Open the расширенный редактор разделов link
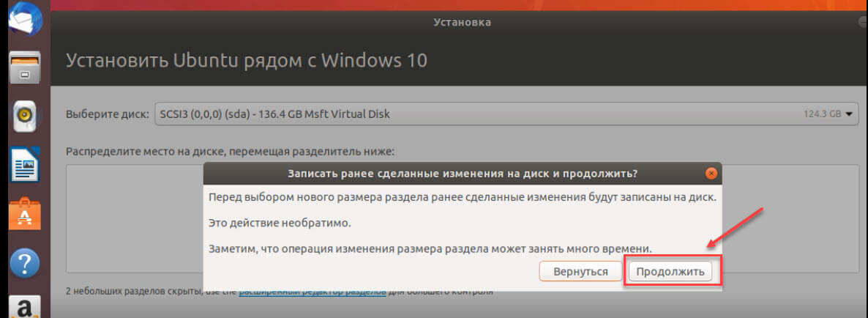 (x=313, y=291)
